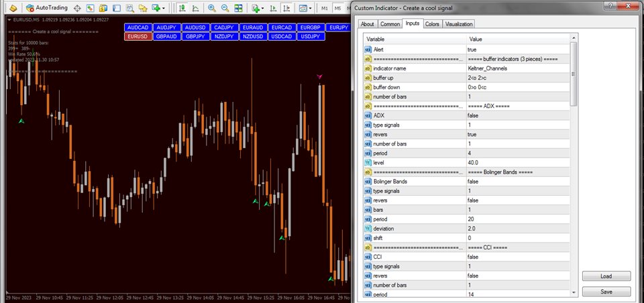Click the Save button
The height and width of the screenshot is (303, 644).
pos(606,292)
